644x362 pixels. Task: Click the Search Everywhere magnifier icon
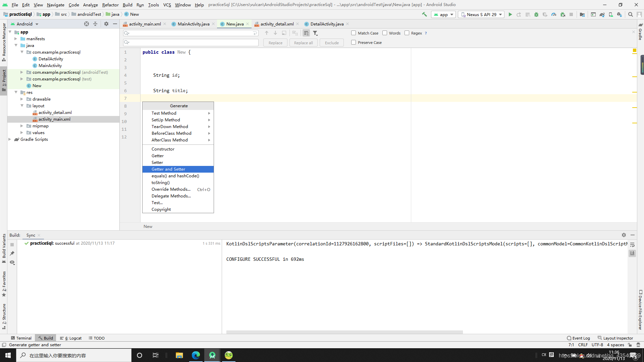click(631, 14)
